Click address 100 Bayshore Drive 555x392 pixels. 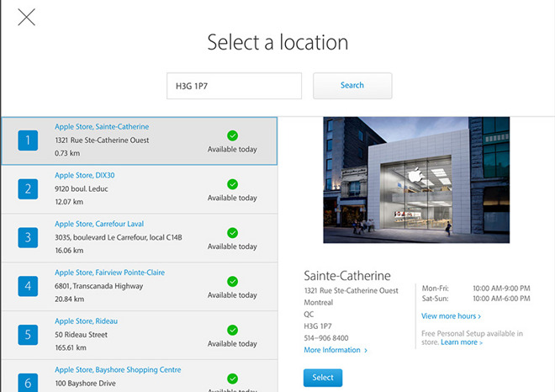click(85, 383)
